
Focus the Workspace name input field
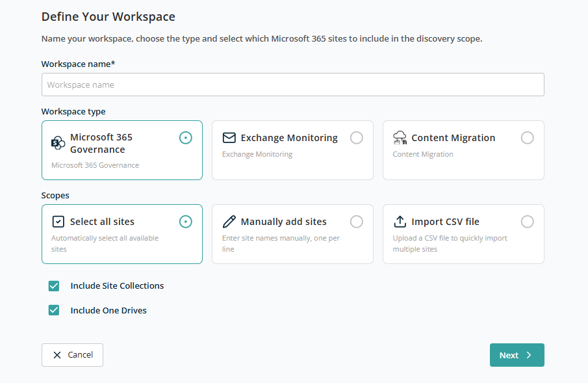292,85
